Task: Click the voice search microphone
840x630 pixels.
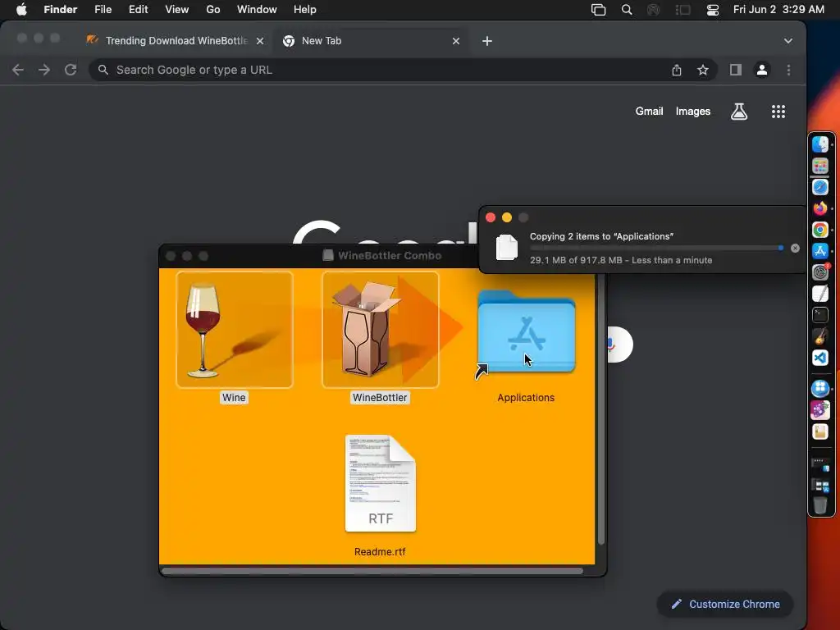Action: tap(611, 345)
